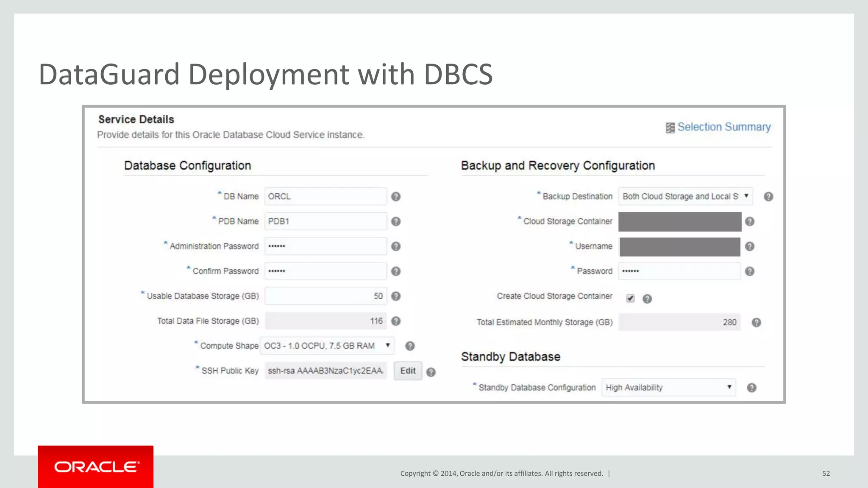The height and width of the screenshot is (488, 868).
Task: Click the SSH Public Key text field
Action: pyautogui.click(x=325, y=371)
